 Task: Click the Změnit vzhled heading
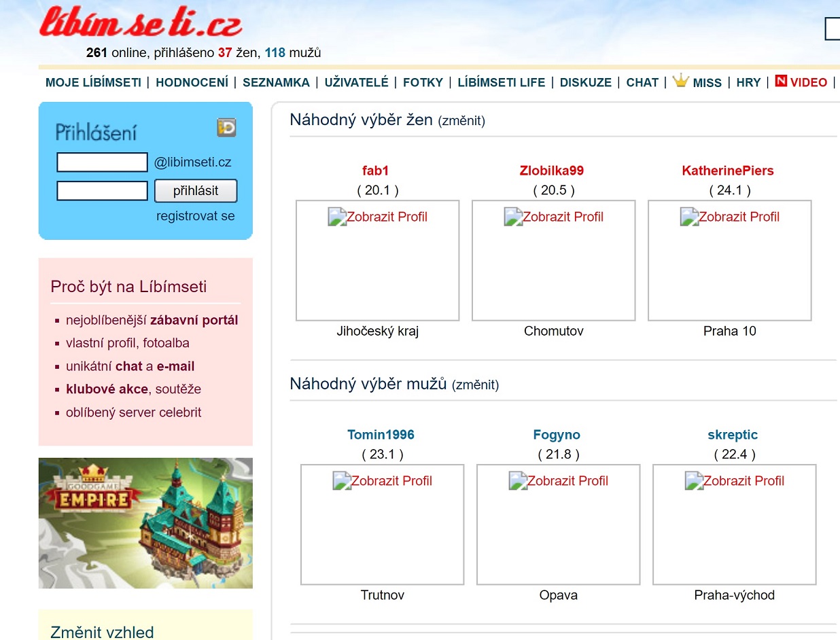click(102, 632)
